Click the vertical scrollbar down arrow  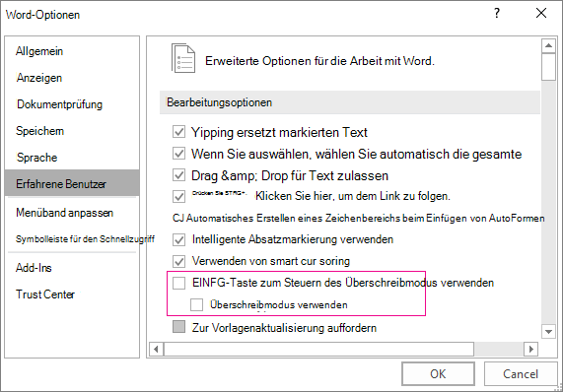(x=548, y=331)
